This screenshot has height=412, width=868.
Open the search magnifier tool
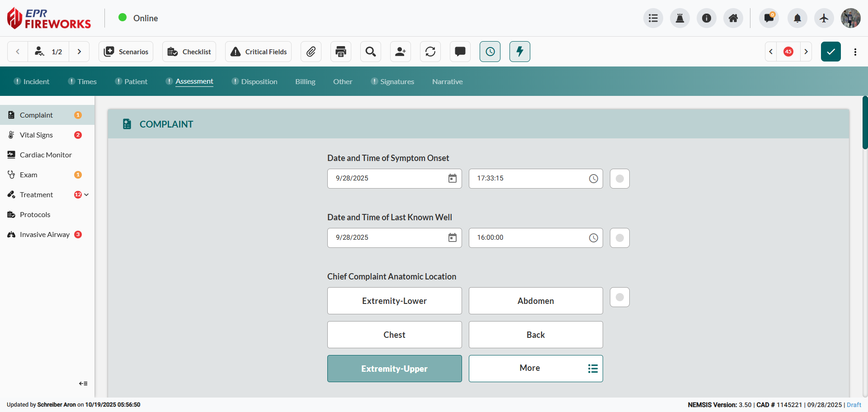371,52
